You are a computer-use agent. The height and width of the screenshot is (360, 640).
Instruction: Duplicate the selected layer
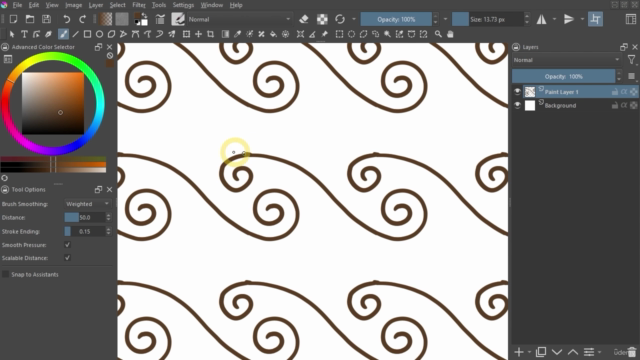tap(541, 352)
